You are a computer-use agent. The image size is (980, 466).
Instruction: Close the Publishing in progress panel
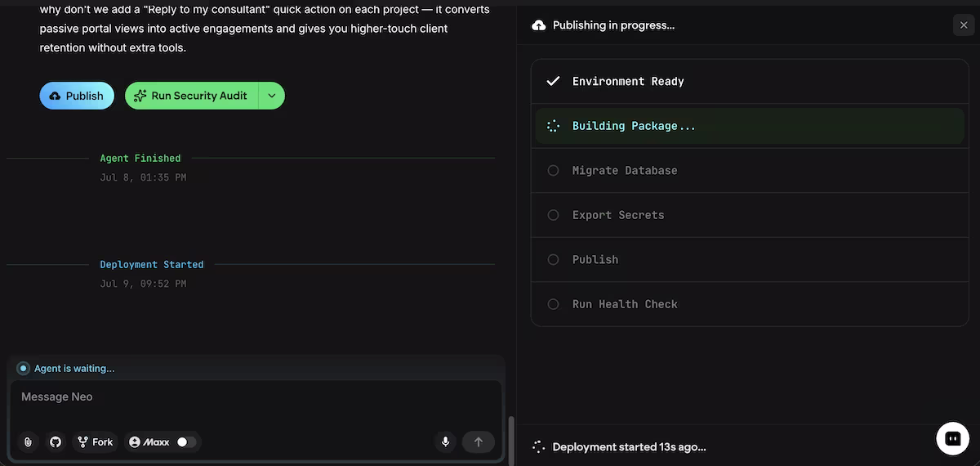coord(964,25)
